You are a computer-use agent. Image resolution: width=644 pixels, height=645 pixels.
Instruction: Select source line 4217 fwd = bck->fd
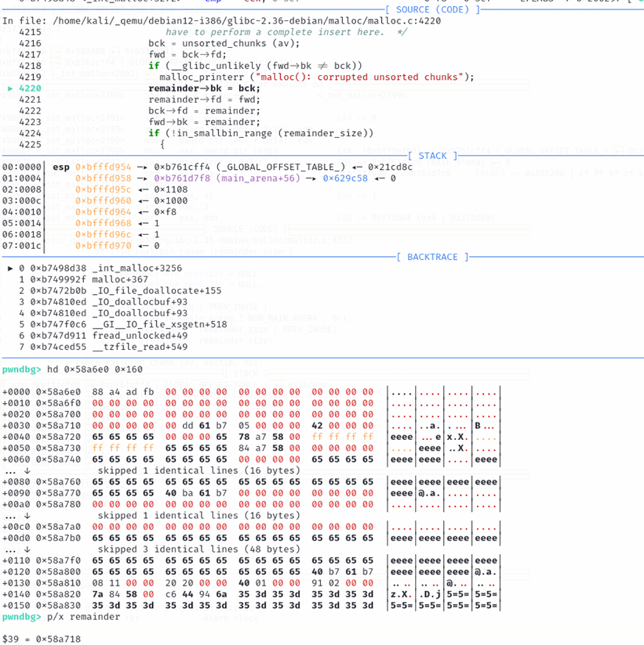click(x=187, y=54)
